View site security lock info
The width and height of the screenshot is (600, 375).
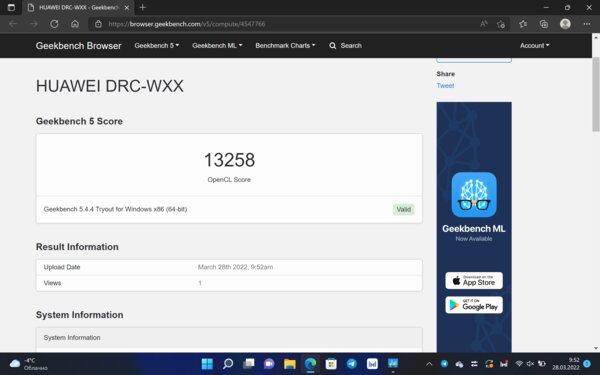98,24
